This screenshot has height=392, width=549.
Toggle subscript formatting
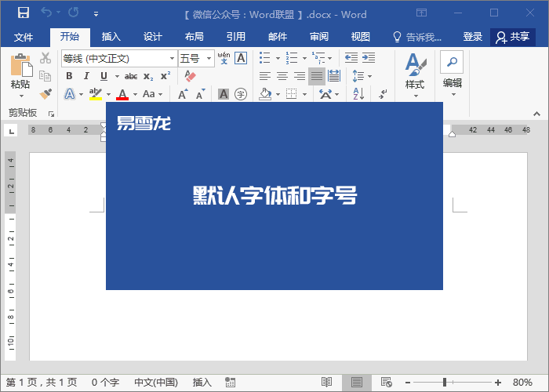148,76
